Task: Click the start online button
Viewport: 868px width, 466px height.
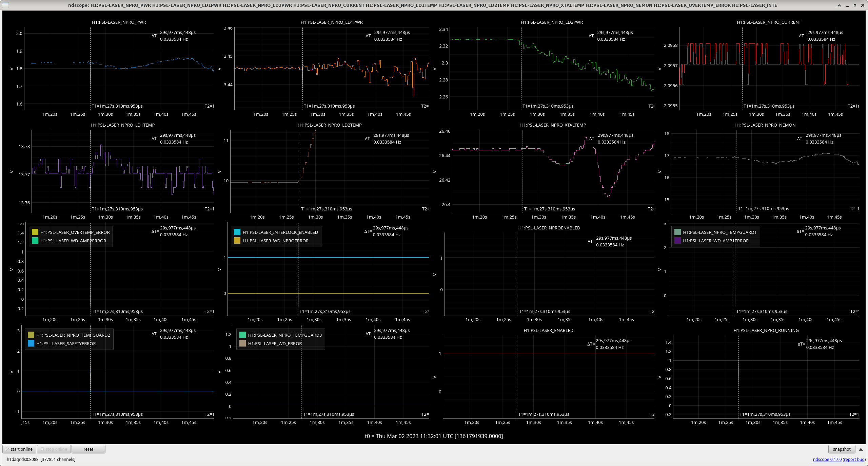Action: pyautogui.click(x=19, y=449)
